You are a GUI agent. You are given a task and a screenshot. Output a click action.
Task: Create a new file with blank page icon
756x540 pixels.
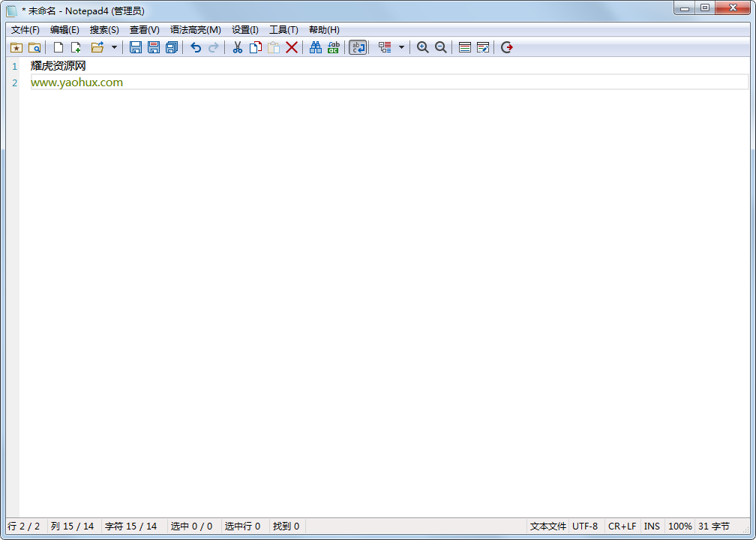click(x=58, y=47)
